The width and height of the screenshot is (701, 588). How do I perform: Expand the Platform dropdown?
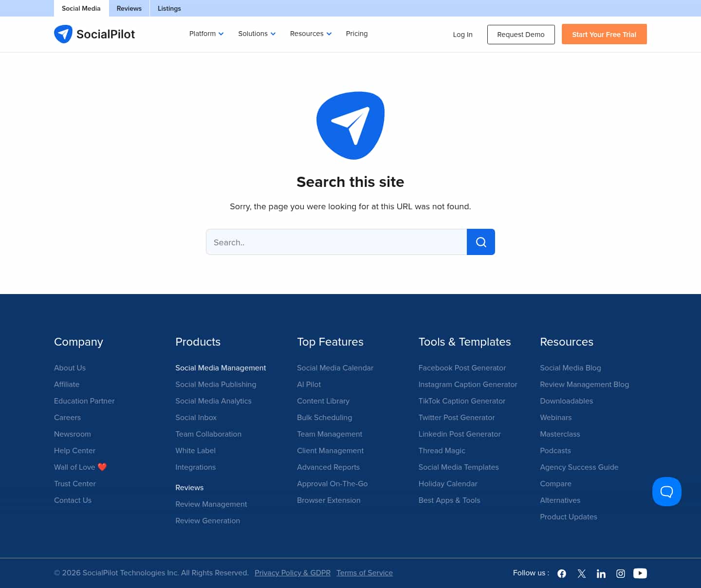(x=206, y=34)
